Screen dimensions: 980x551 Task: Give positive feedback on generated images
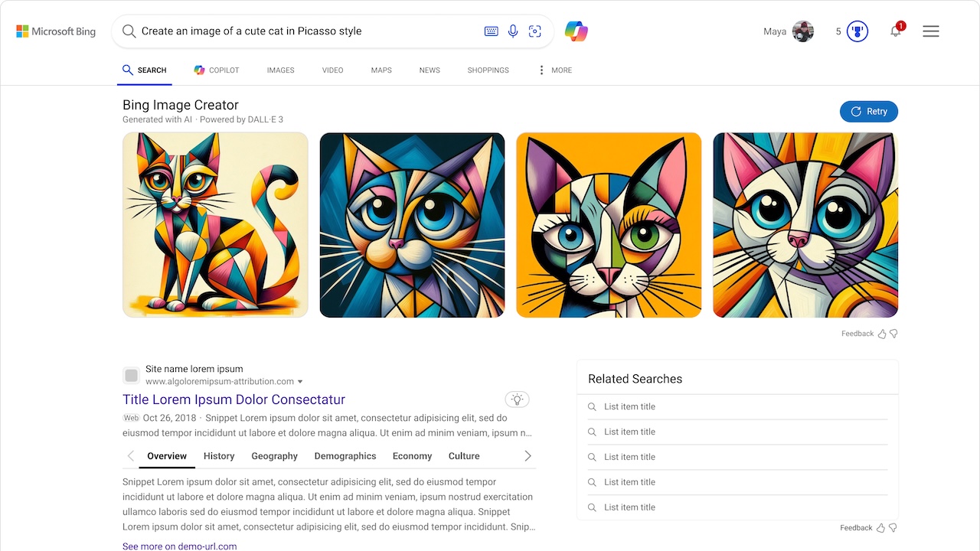tap(882, 333)
